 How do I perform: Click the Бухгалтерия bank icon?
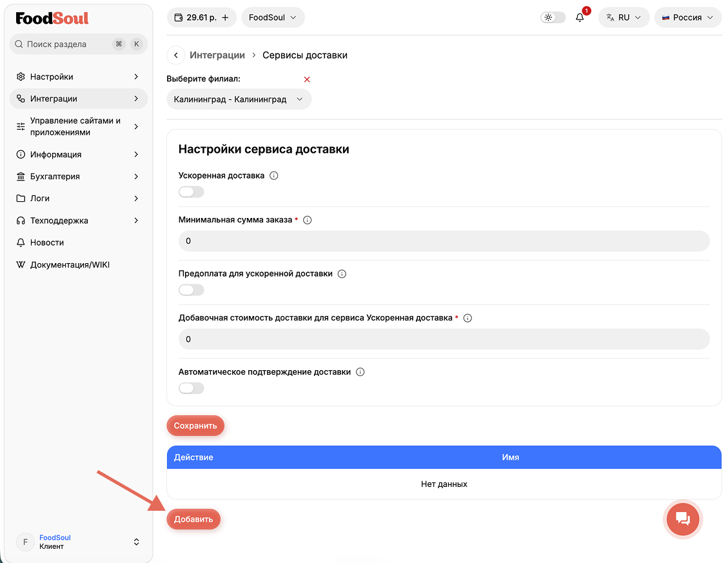tap(21, 177)
